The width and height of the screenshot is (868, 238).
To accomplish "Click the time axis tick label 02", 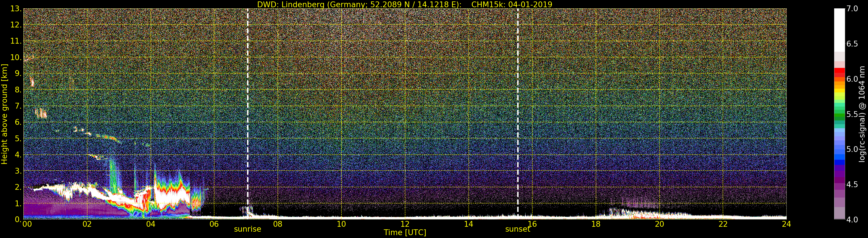I will (x=87, y=224).
